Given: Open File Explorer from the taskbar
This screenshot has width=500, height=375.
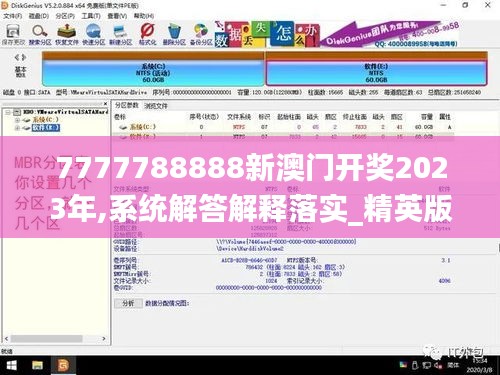Looking at the screenshot, I should coord(37,366).
